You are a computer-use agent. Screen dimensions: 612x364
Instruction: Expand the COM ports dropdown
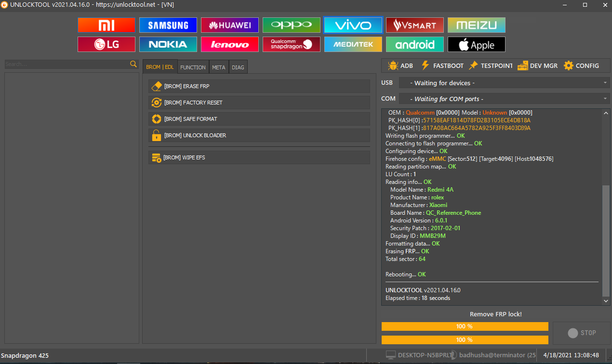[x=504, y=99]
